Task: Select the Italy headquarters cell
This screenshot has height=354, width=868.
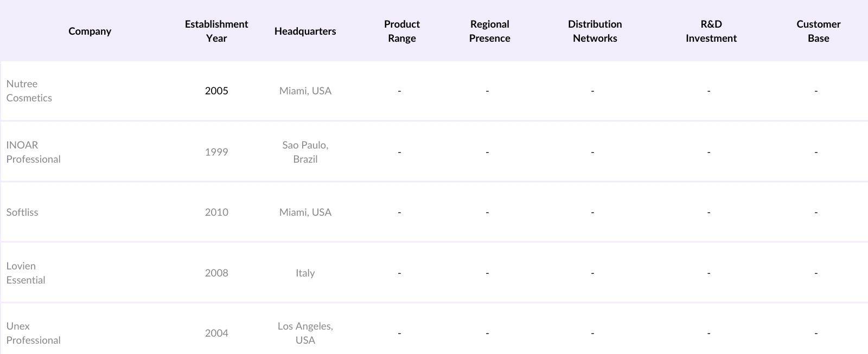Action: (x=305, y=273)
